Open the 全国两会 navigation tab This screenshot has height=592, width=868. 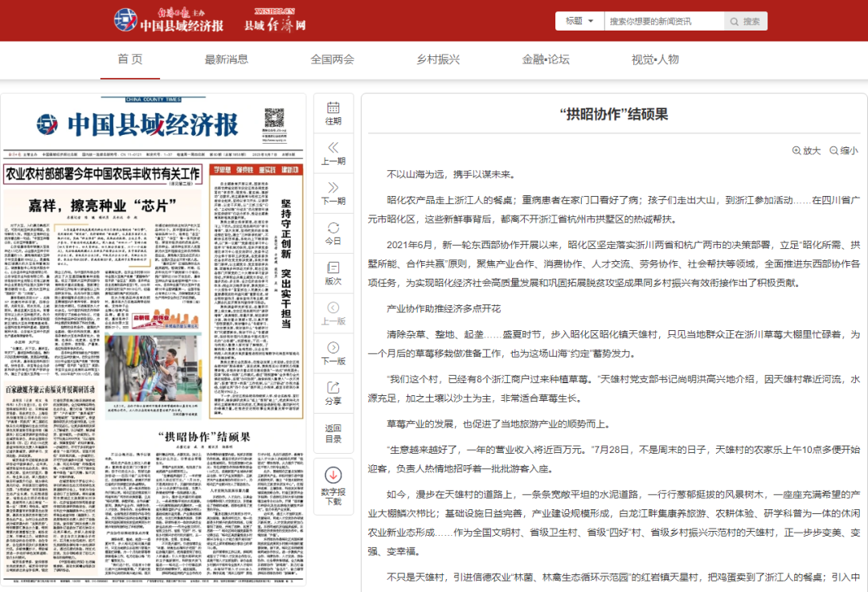(x=332, y=59)
